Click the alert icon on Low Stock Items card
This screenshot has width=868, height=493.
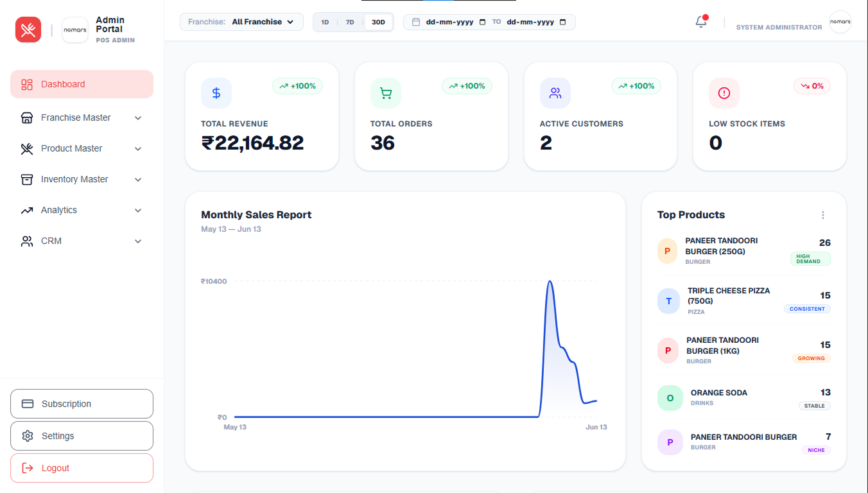(724, 93)
